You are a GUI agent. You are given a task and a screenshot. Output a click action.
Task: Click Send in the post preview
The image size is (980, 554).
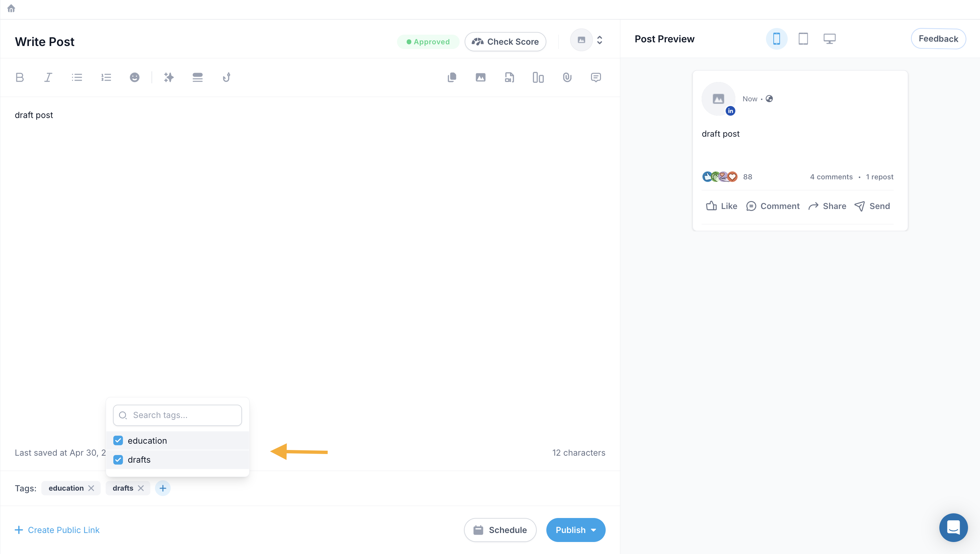(x=872, y=206)
